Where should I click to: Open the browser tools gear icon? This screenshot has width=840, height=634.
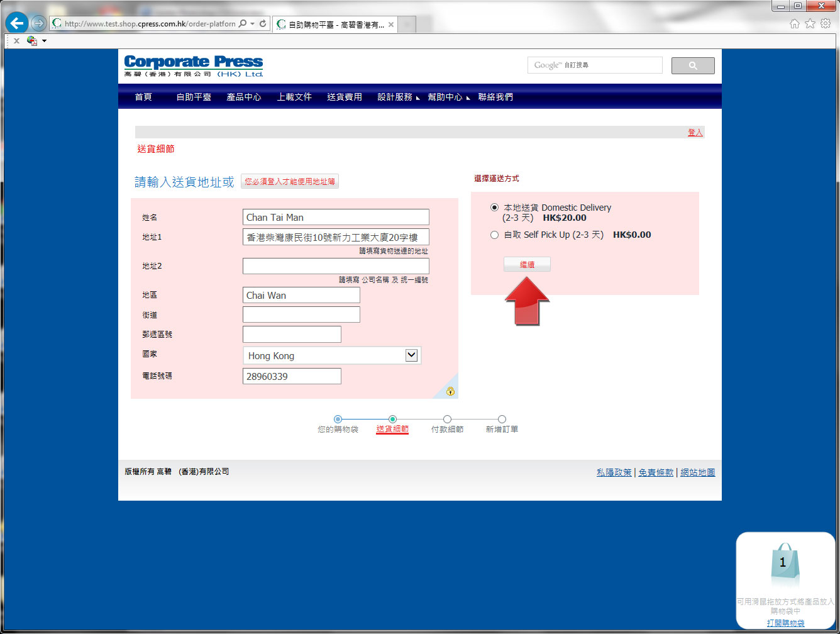pyautogui.click(x=826, y=24)
